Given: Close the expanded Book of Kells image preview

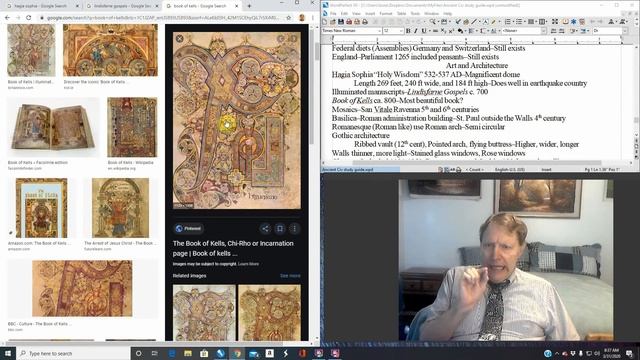Looking at the screenshot, I should 179,38.
